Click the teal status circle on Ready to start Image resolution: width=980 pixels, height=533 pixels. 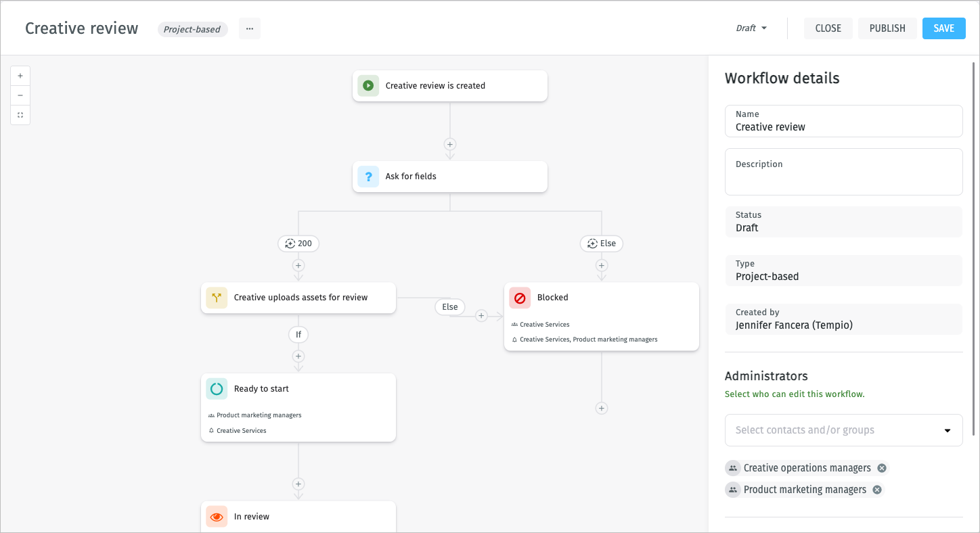(x=216, y=388)
